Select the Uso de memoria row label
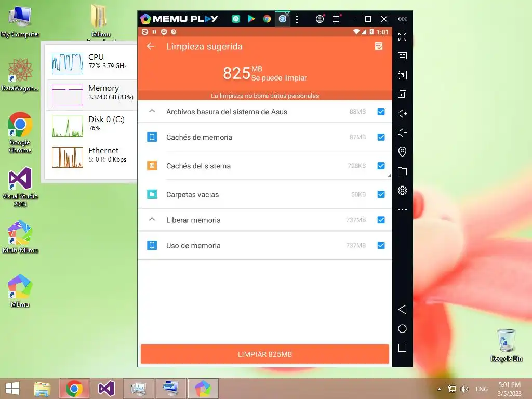Viewport: 532px width, 399px height. tap(193, 245)
